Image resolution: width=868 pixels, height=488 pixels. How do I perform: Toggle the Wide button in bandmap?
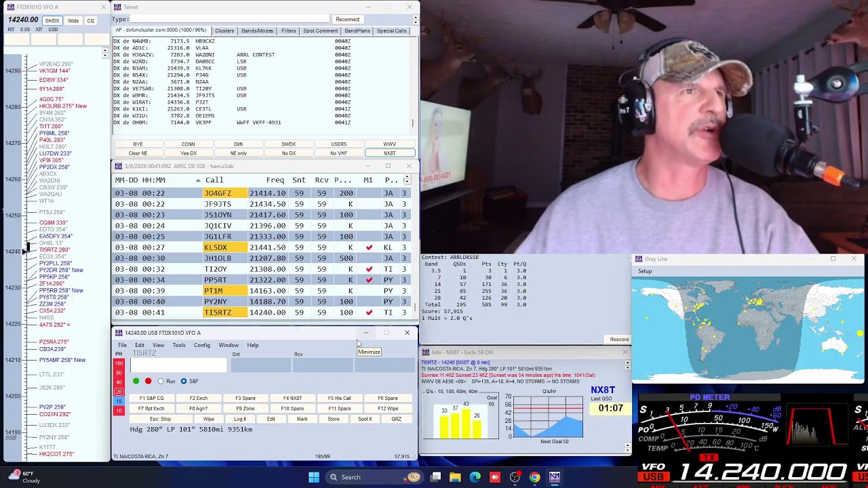(x=73, y=21)
